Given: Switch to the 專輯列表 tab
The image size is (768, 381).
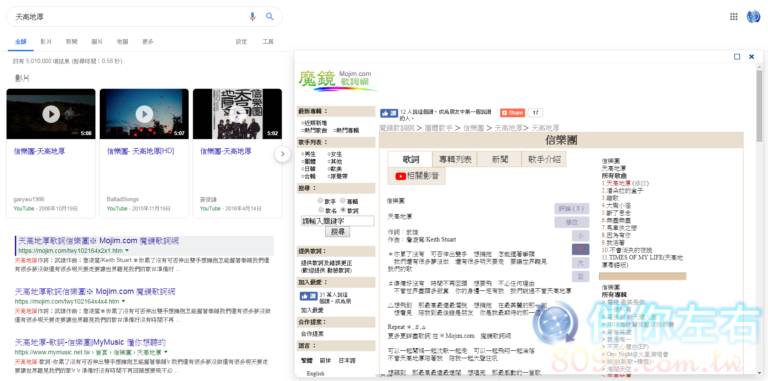Looking at the screenshot, I should pos(455,159).
